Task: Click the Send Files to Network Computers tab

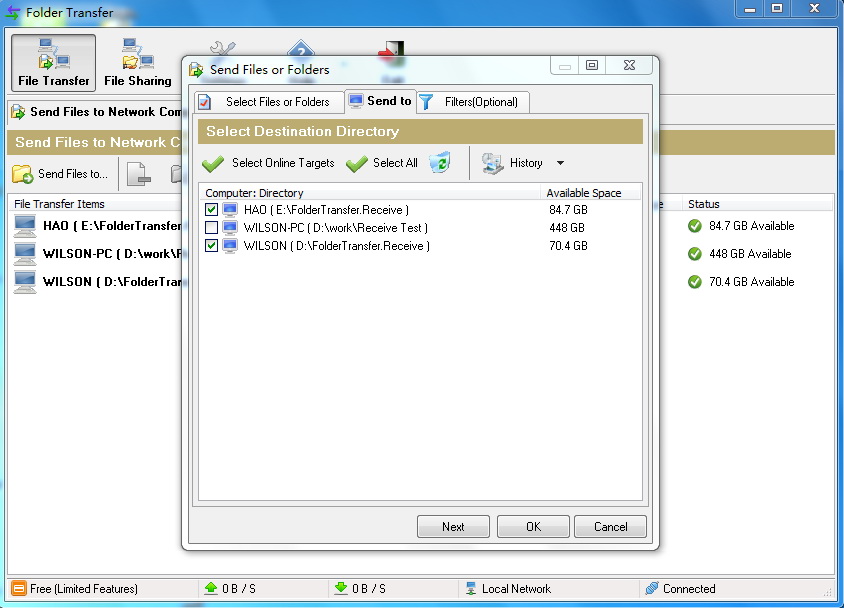Action: tap(97, 112)
